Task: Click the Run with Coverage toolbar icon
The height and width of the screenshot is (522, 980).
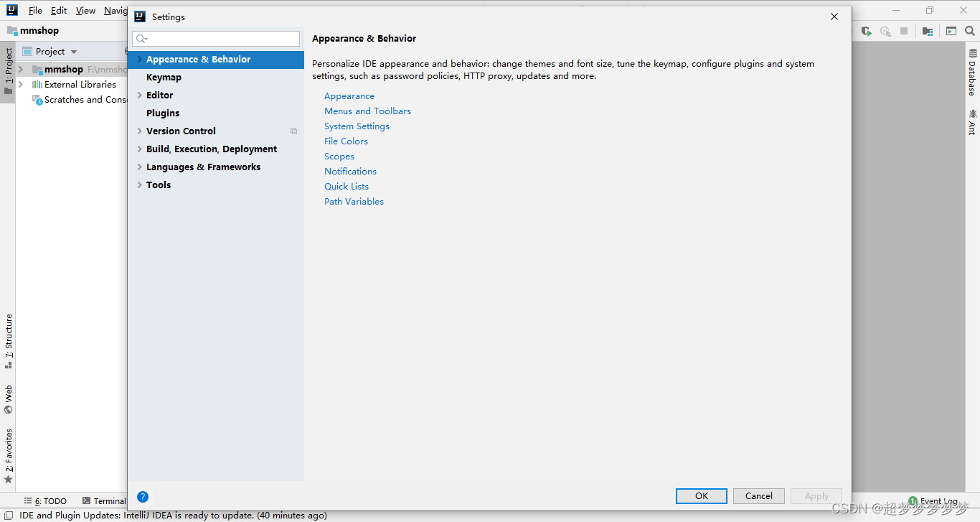Action: point(867,31)
